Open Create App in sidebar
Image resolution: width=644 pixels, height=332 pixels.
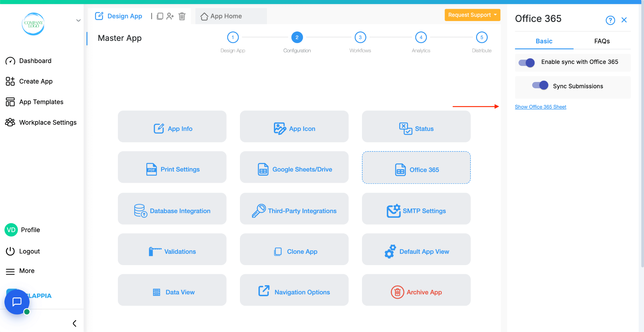pyautogui.click(x=29, y=81)
